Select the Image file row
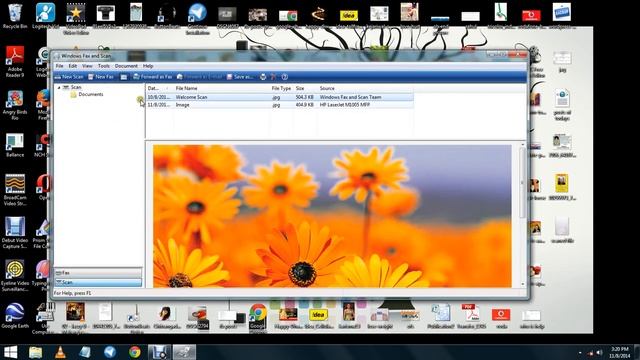The width and height of the screenshot is (640, 360). tap(280, 105)
